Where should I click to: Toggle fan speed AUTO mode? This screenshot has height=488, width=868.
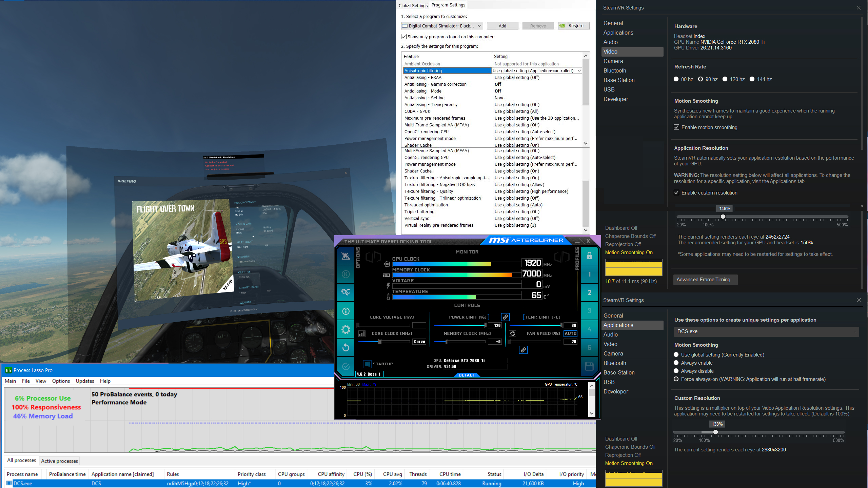(570, 333)
